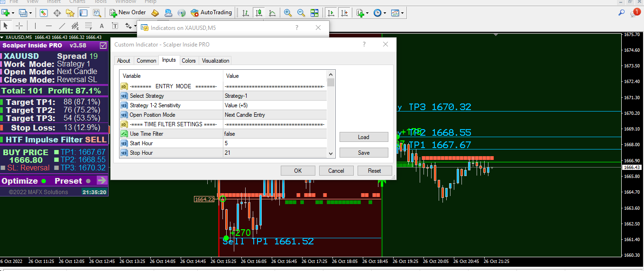Select the Vertical Line tool
The image size is (644, 271).
(35, 26)
